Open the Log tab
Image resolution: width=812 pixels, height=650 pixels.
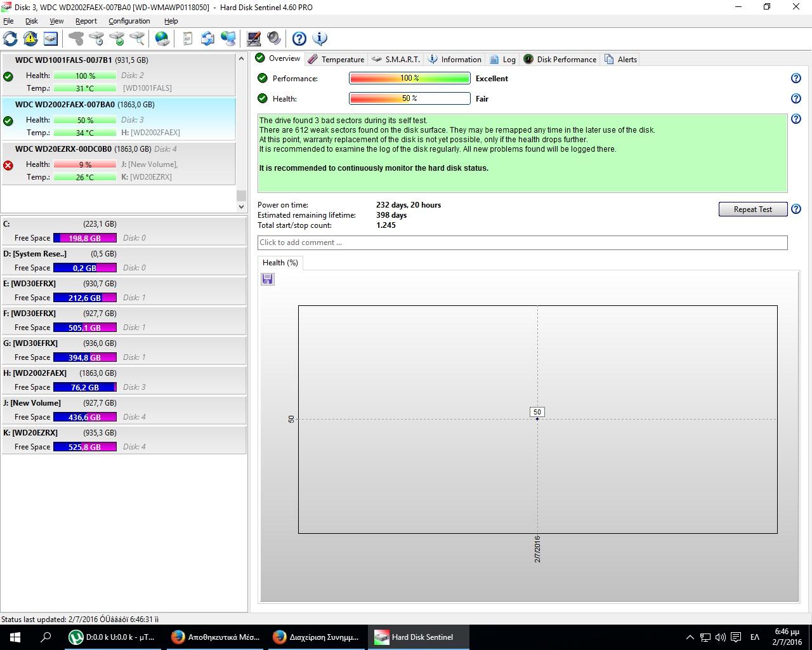[502, 59]
